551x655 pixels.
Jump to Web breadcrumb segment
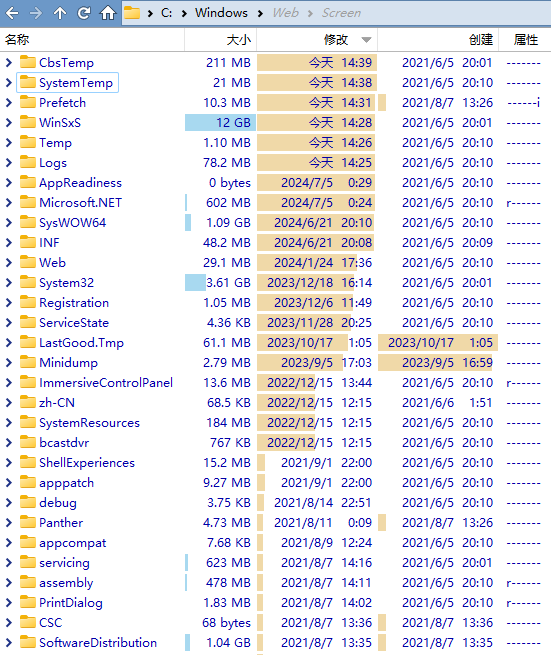click(285, 13)
